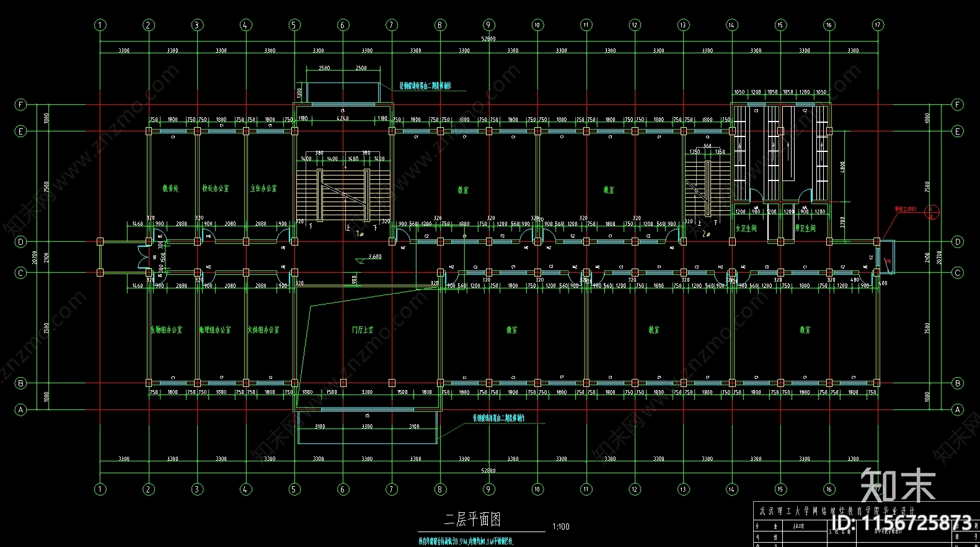
Task: Select the 地理组办公室 room label
Action: point(215,330)
